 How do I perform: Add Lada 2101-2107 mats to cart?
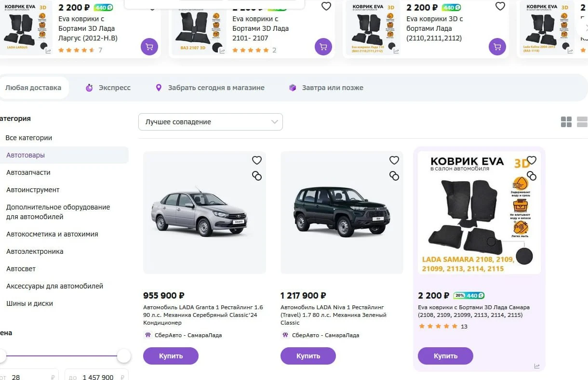coord(323,47)
